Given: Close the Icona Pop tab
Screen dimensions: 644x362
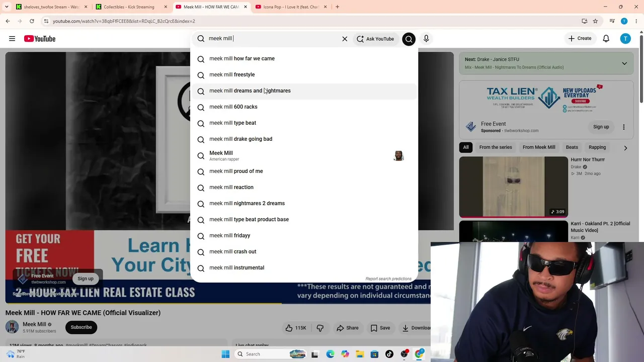Looking at the screenshot, I should click(325, 7).
